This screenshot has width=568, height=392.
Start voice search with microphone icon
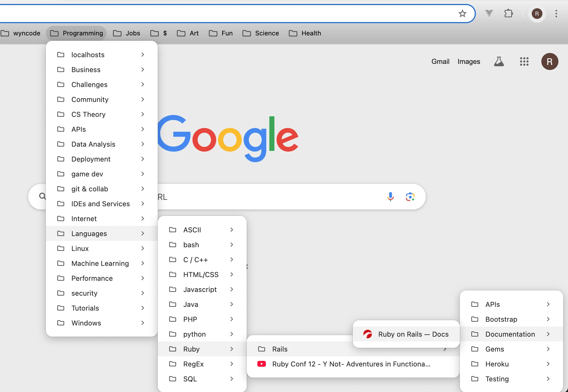click(x=390, y=197)
